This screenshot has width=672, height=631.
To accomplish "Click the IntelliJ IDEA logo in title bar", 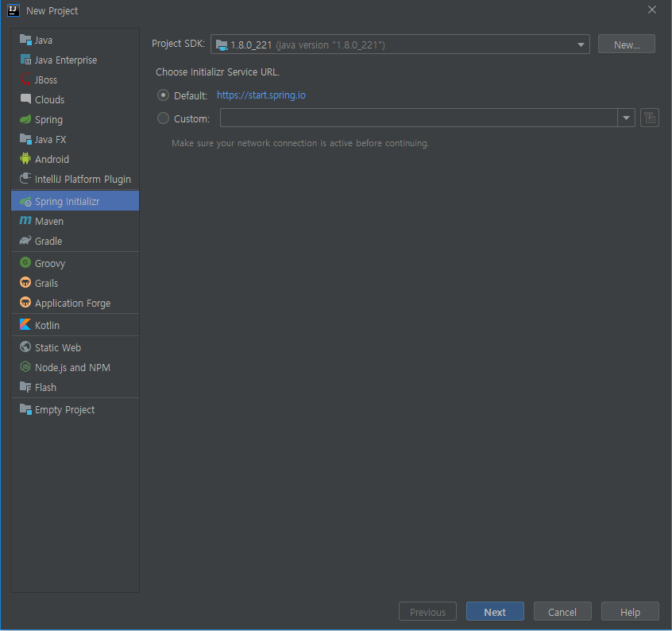I will 14,10.
